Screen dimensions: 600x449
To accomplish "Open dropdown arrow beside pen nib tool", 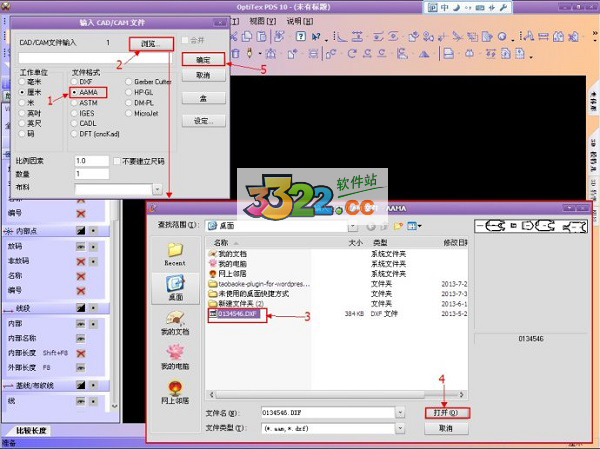I will (260, 54).
